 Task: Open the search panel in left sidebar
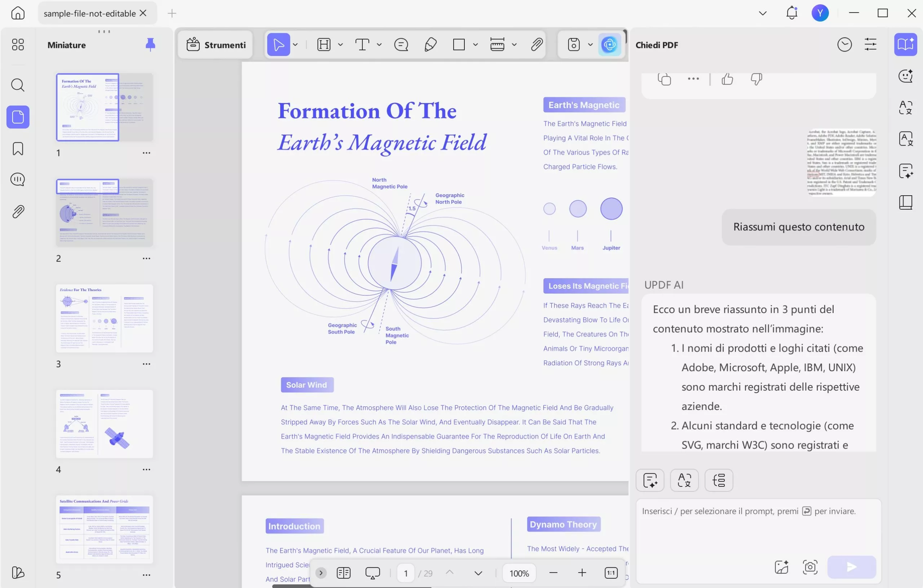click(x=18, y=85)
